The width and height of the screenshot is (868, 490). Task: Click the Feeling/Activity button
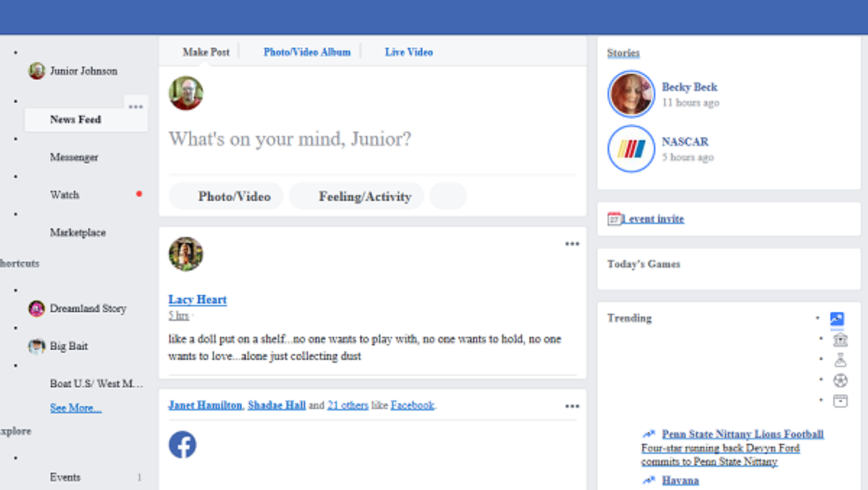click(x=357, y=196)
